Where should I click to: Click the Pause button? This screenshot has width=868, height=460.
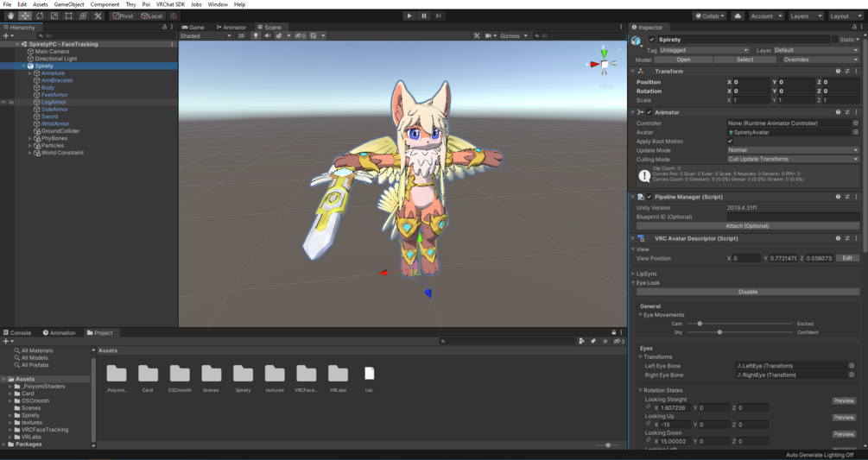click(x=424, y=16)
